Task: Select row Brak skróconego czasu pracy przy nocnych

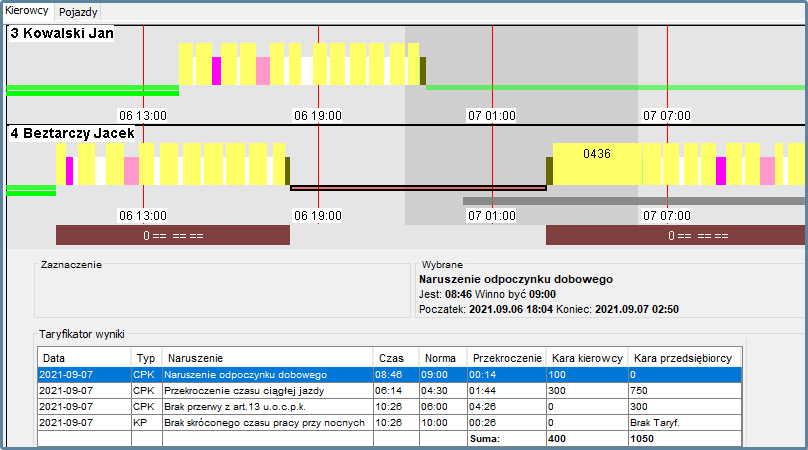Action: pyautogui.click(x=390, y=423)
